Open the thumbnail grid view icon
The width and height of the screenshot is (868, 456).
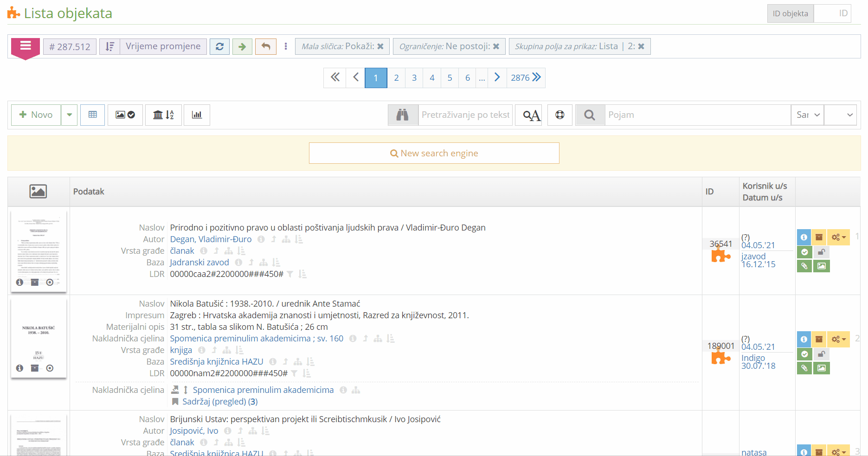point(92,115)
